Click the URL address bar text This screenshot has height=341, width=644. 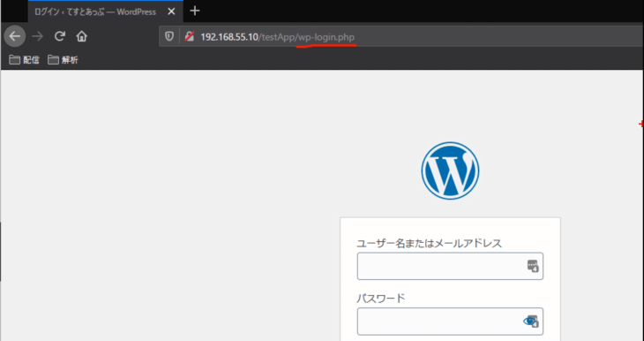click(277, 37)
